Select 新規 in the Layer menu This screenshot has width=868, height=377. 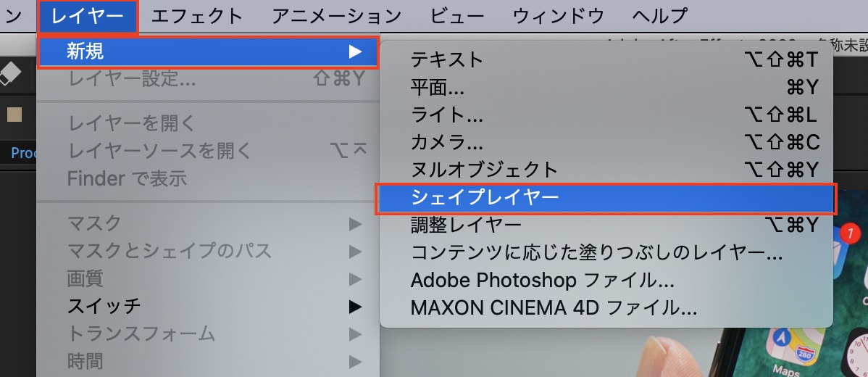[208, 52]
